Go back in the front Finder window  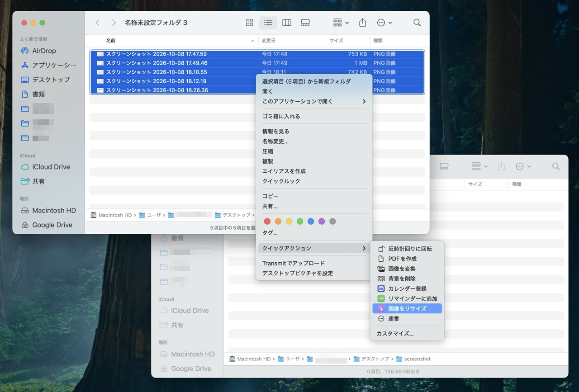(98, 23)
